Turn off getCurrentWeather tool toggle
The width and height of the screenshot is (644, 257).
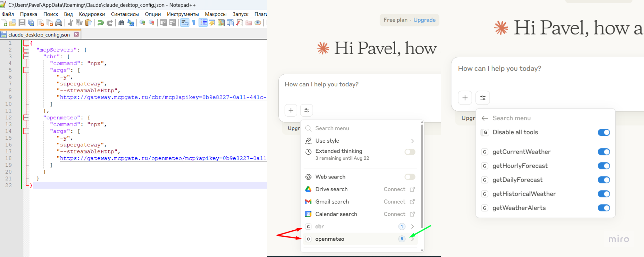604,152
